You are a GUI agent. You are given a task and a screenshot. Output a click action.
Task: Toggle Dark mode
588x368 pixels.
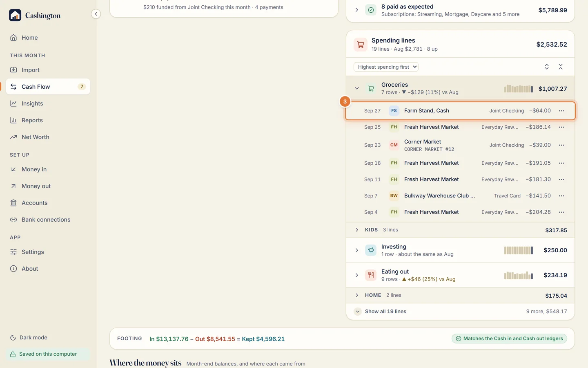click(x=29, y=338)
